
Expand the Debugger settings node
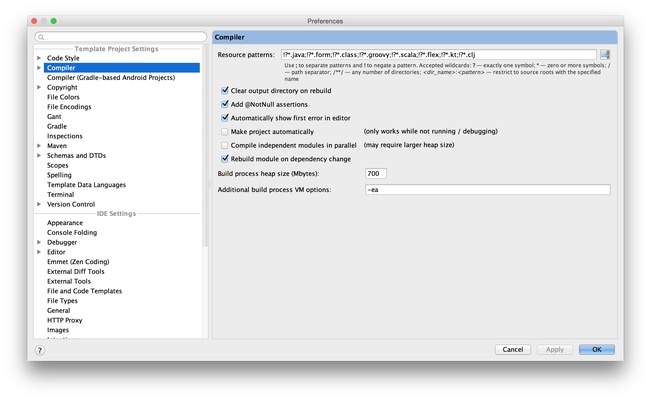click(x=39, y=242)
